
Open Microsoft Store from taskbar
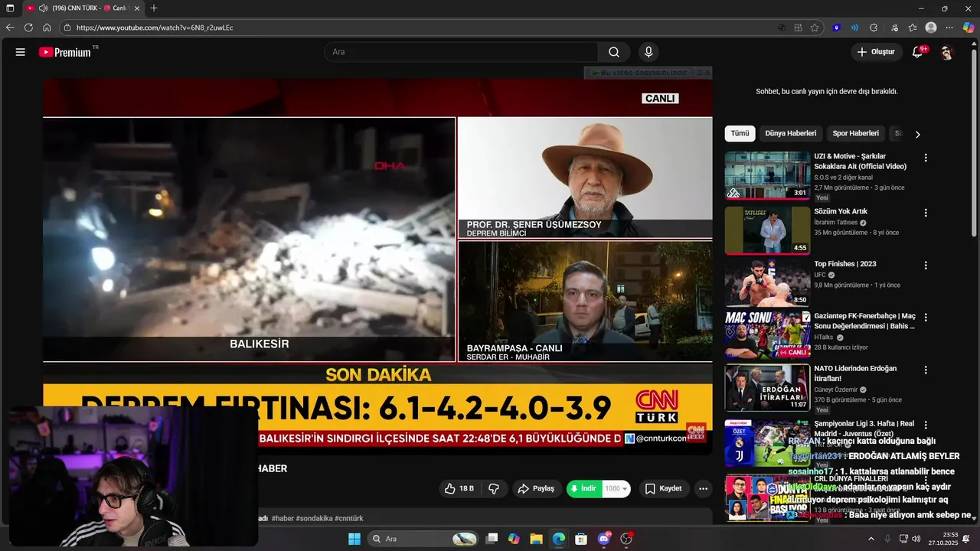click(x=581, y=539)
